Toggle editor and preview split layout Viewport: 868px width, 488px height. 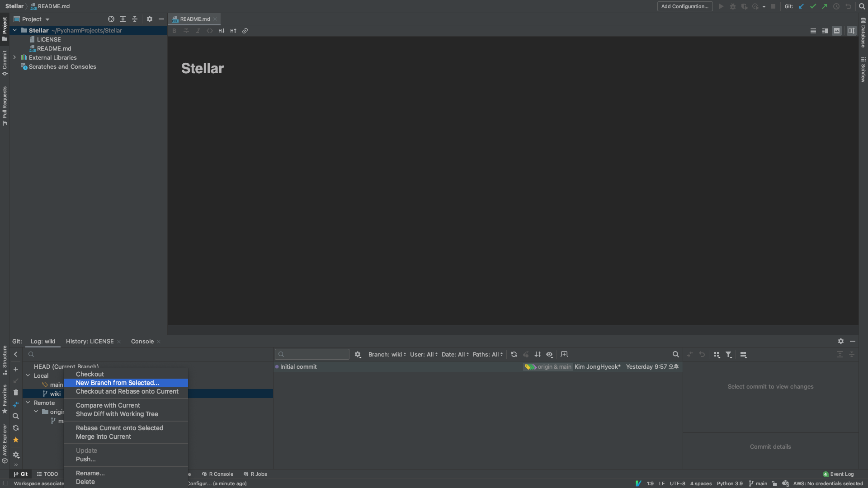point(825,31)
